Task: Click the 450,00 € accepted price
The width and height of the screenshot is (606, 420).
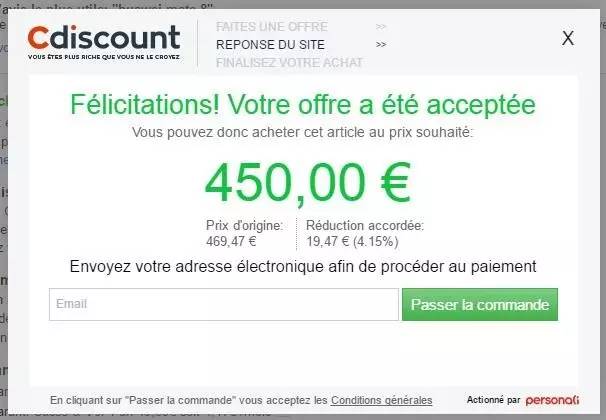Action: [308, 183]
